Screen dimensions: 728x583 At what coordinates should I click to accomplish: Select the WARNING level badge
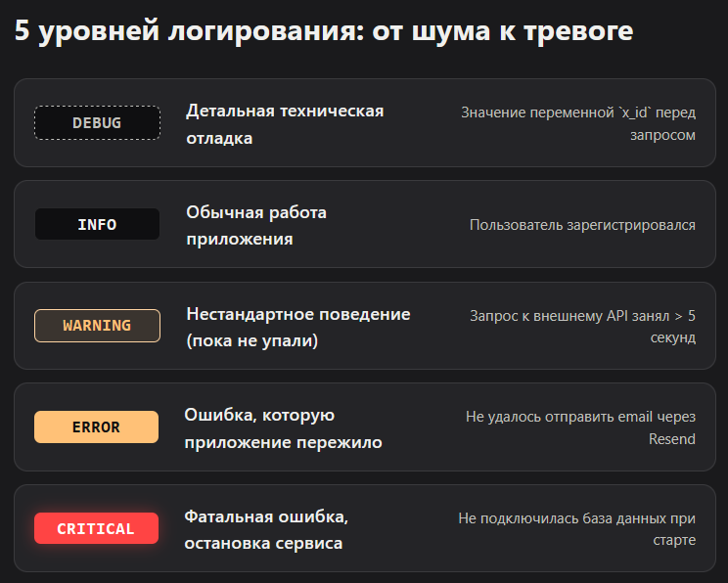[97, 326]
